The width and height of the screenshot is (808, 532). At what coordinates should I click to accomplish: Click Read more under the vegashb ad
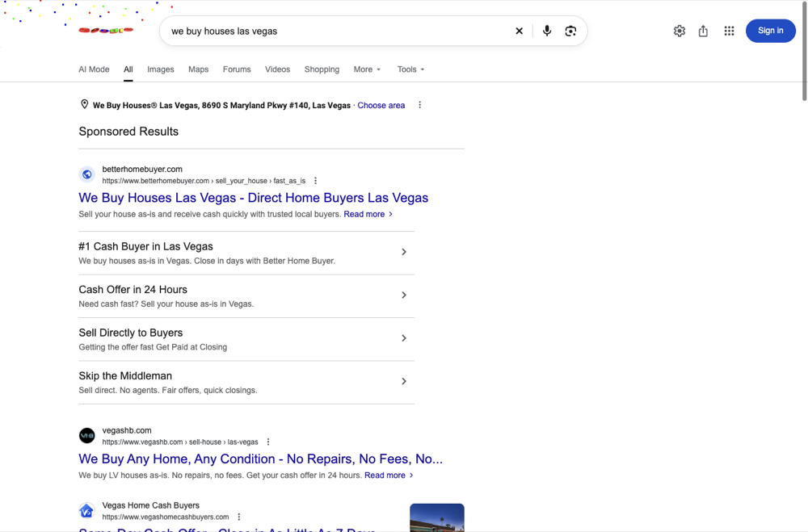[x=389, y=475]
